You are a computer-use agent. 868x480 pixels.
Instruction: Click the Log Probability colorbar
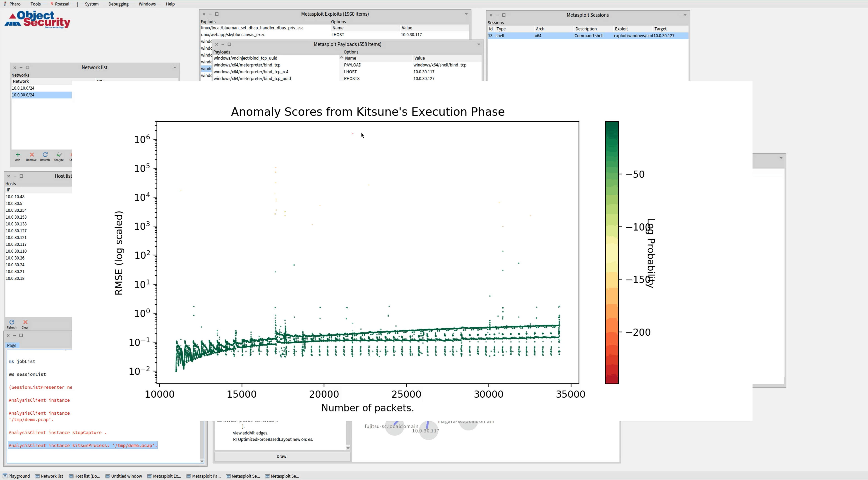(x=611, y=253)
